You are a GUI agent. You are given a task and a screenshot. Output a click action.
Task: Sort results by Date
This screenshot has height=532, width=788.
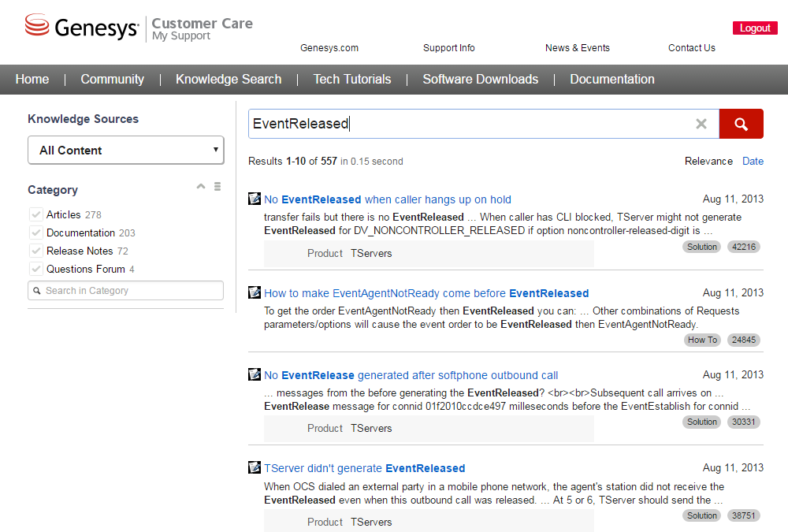(753, 161)
